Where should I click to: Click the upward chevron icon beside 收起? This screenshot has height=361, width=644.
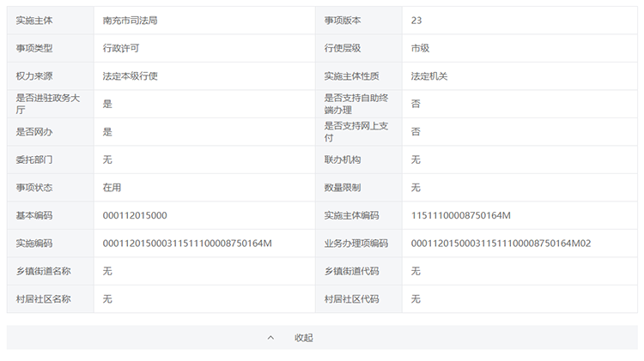(270, 338)
